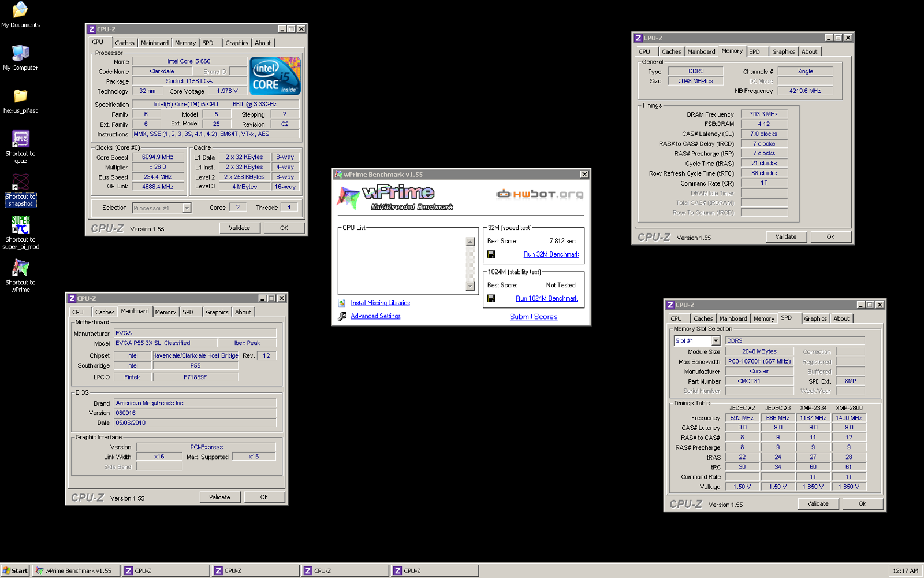Click Bus Speed value 234.4 MHz

158,177
